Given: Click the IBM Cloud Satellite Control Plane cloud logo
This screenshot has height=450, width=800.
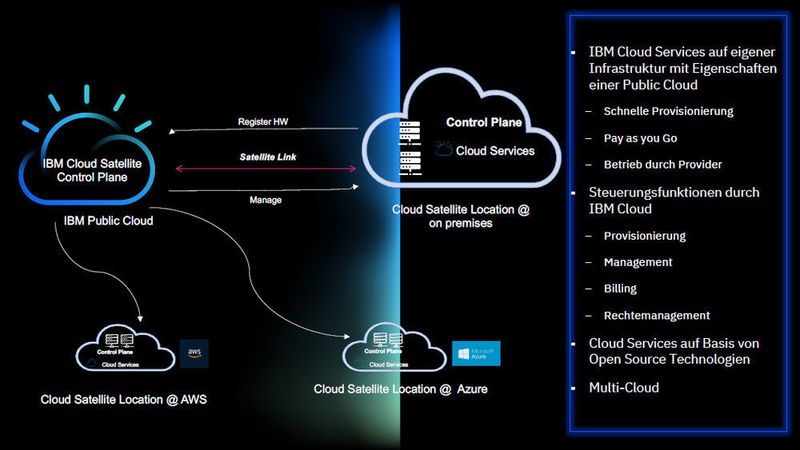Looking at the screenshot, I should (87, 145).
